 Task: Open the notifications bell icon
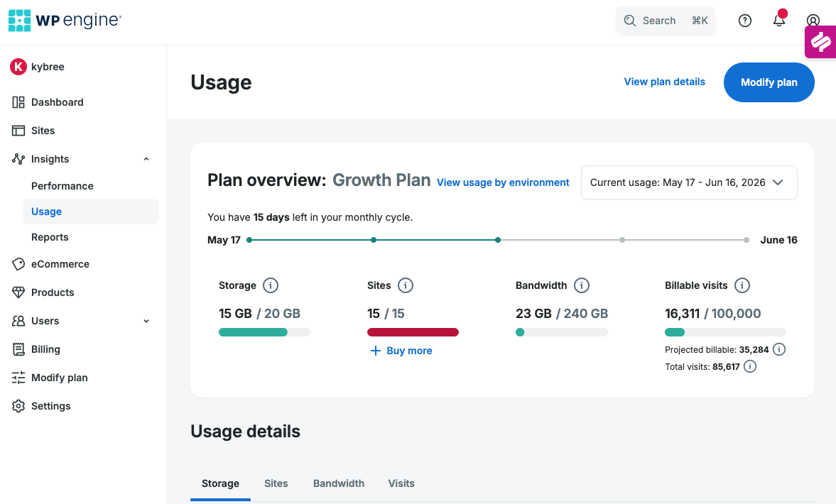pyautogui.click(x=779, y=21)
